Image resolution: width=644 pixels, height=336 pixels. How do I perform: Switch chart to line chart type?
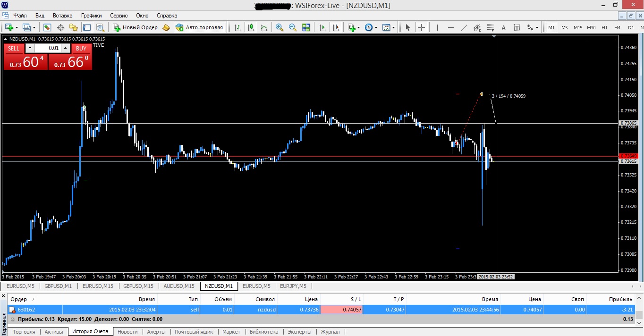coord(263,27)
